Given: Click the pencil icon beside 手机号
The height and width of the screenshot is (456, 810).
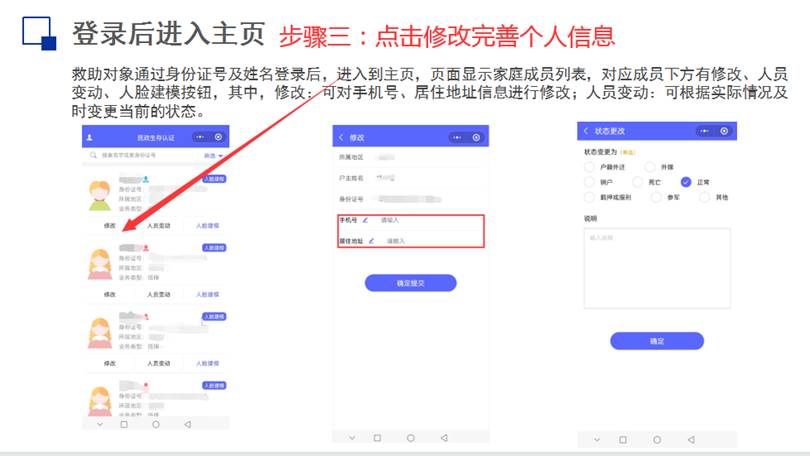Looking at the screenshot, I should 365,219.
